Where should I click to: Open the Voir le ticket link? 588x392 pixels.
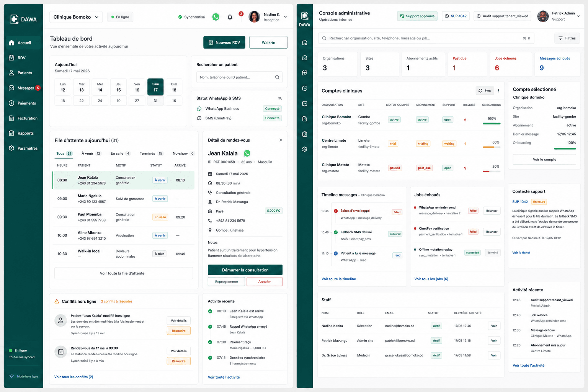521,253
